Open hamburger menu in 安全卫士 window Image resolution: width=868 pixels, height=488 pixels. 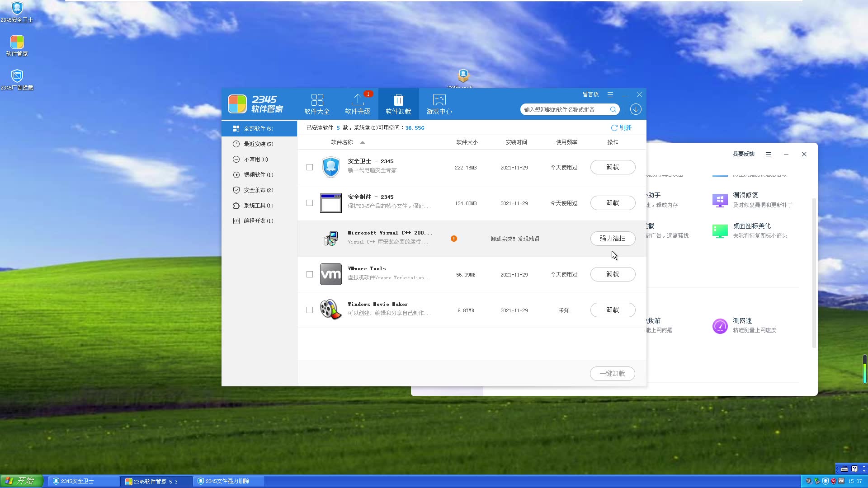tap(768, 154)
